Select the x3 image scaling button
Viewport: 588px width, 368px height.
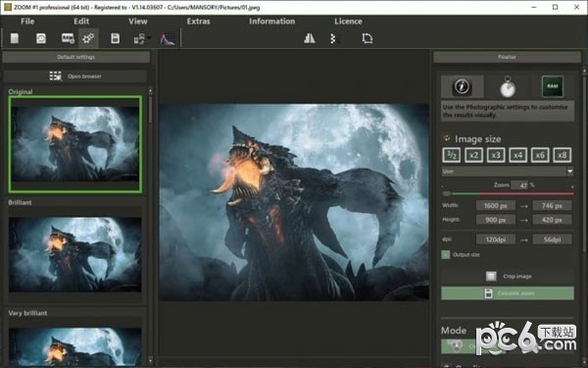click(x=496, y=155)
